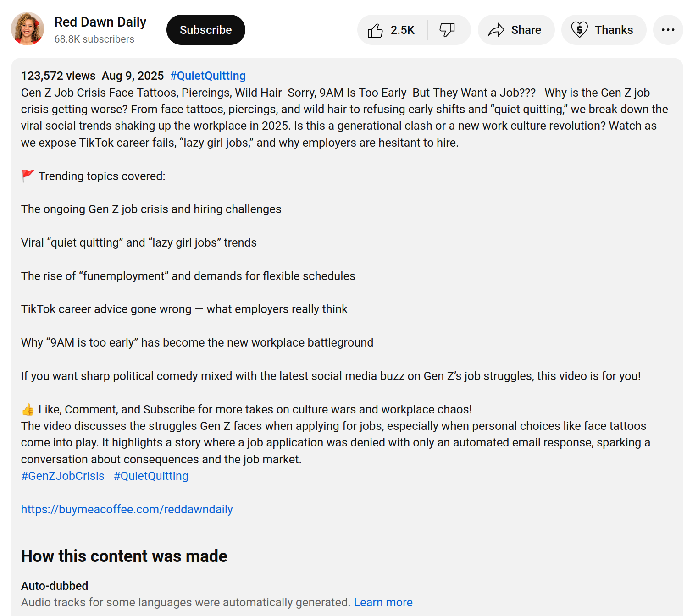The image size is (698, 616).
Task: Click the 123,572 views text
Action: pyautogui.click(x=58, y=76)
